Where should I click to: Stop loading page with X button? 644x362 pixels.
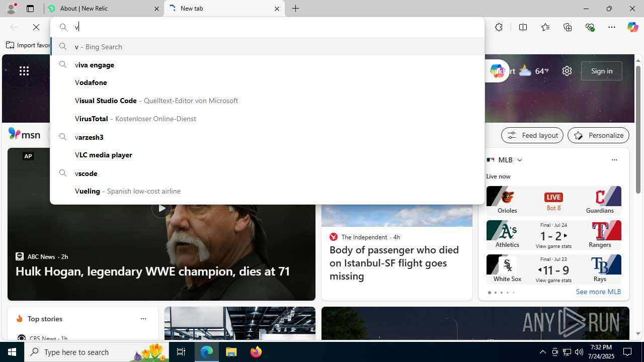tap(36, 27)
